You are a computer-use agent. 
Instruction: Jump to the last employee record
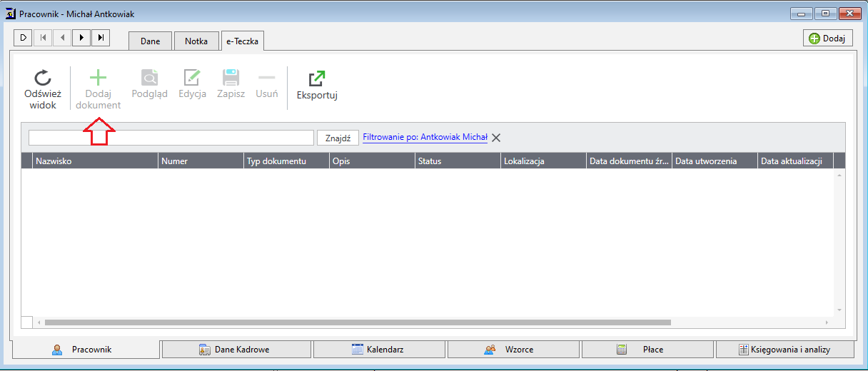[x=101, y=37]
